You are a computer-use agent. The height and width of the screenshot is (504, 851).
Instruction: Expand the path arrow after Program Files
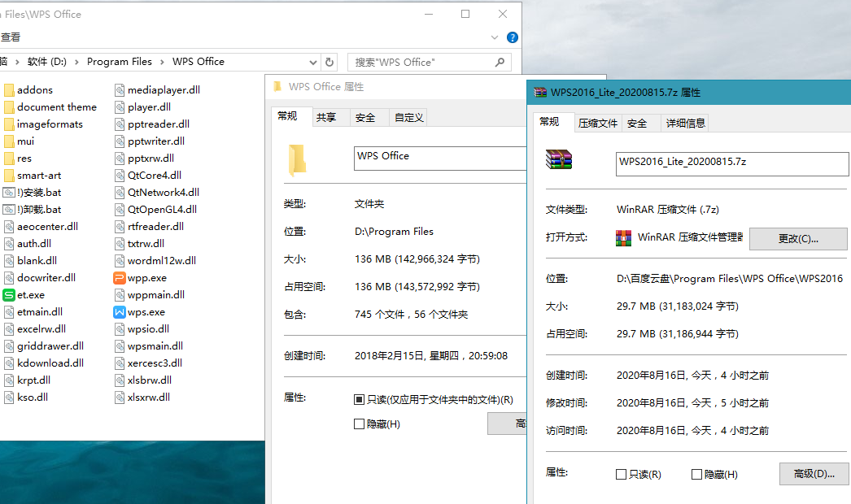162,62
